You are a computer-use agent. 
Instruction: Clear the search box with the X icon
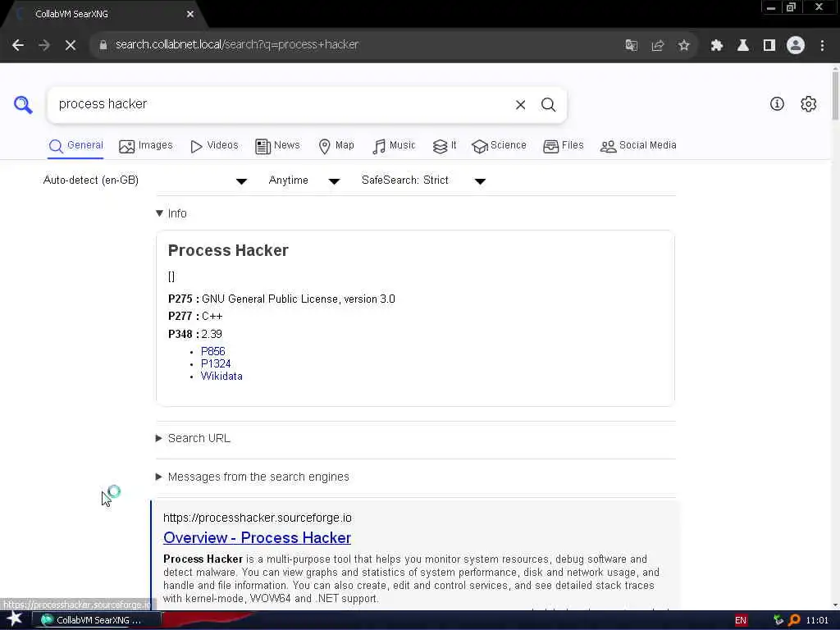pyautogui.click(x=520, y=104)
